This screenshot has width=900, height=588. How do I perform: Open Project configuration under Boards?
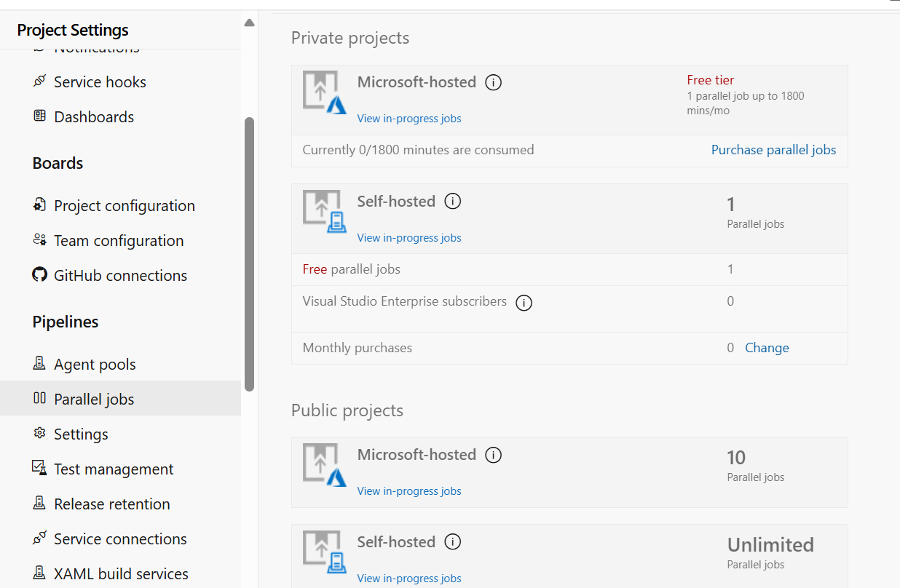coord(124,206)
